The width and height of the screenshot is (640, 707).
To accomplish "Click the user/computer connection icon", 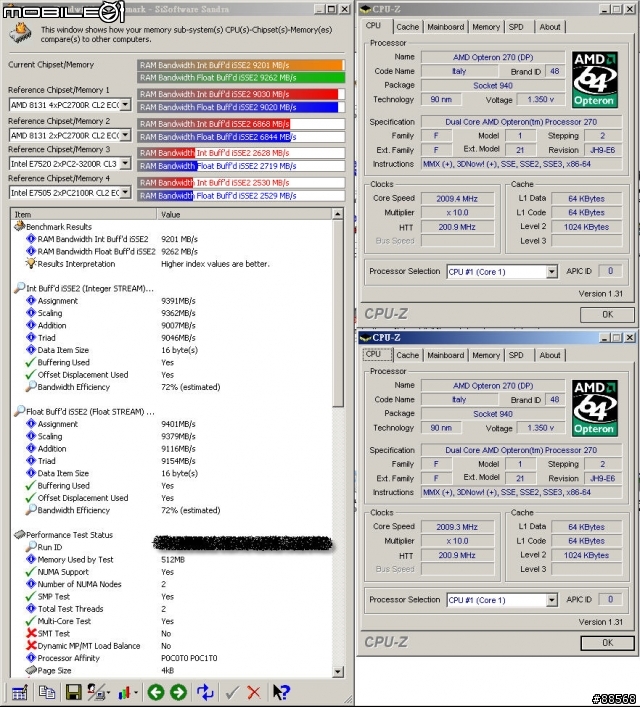I will coord(96,692).
